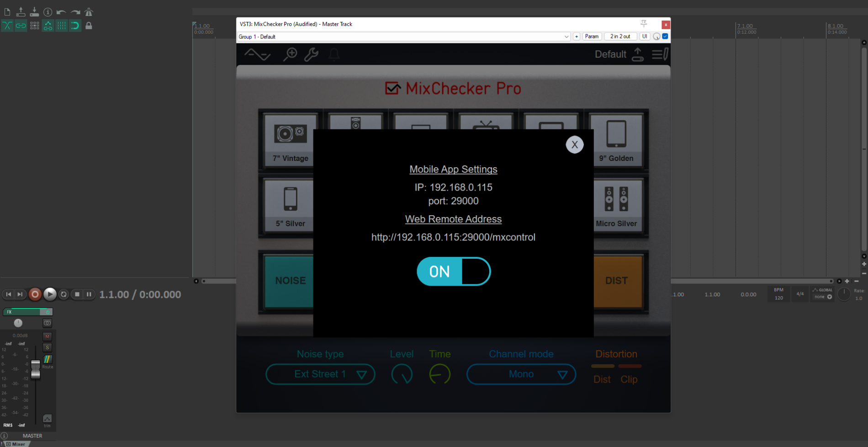Select 9" Golden tablet preset
The image size is (868, 447).
(x=616, y=140)
